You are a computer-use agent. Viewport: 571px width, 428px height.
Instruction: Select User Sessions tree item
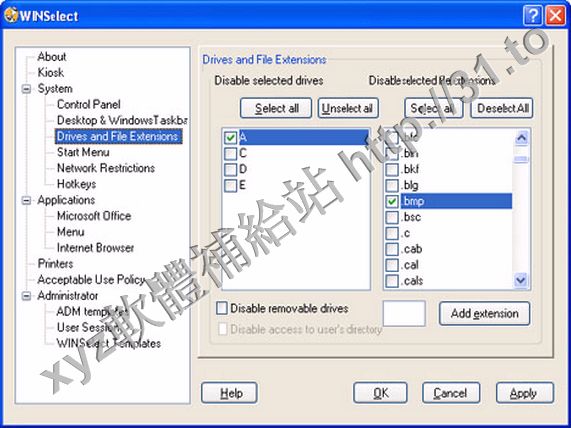pos(88,327)
